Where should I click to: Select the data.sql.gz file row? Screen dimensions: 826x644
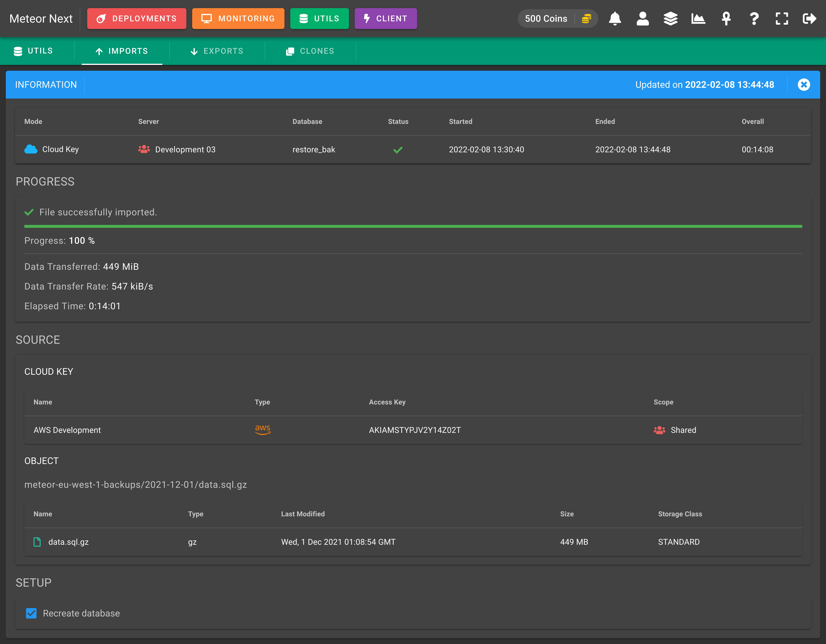pos(413,542)
